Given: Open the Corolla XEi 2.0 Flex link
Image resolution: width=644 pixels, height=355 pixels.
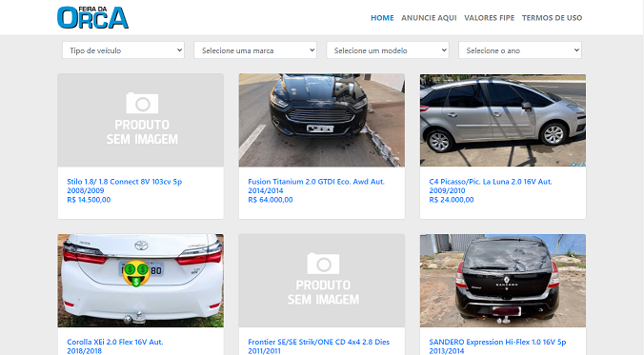Looking at the screenshot, I should point(115,346).
